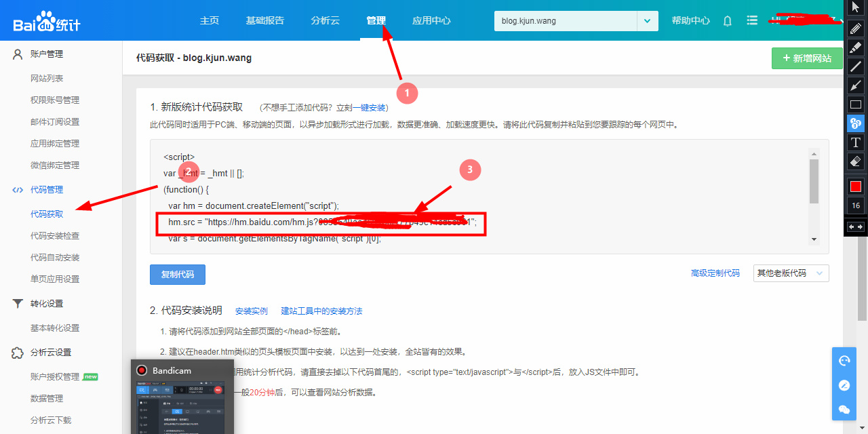Select the numbered step marker tool
Screen dimensions: 868x434
coord(856,123)
